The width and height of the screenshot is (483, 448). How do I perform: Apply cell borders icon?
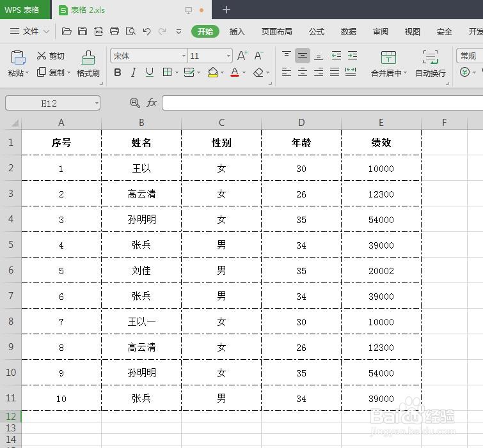pos(167,72)
